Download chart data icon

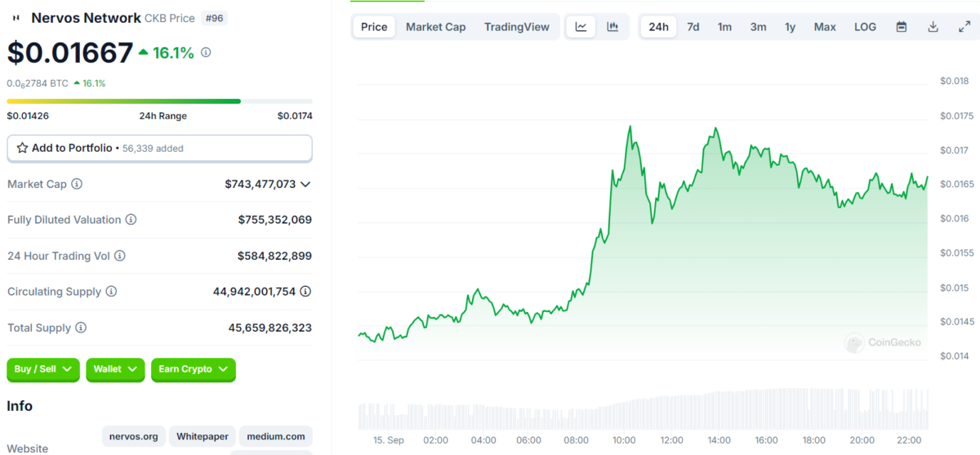(933, 27)
